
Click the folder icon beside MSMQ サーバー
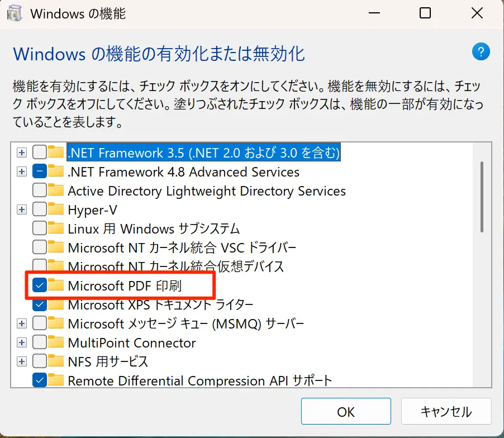(56, 323)
